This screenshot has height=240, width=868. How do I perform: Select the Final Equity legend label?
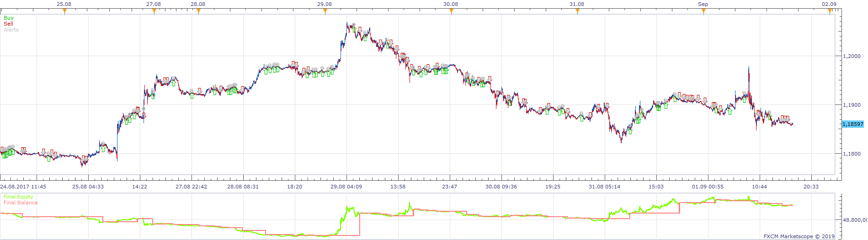(18, 197)
